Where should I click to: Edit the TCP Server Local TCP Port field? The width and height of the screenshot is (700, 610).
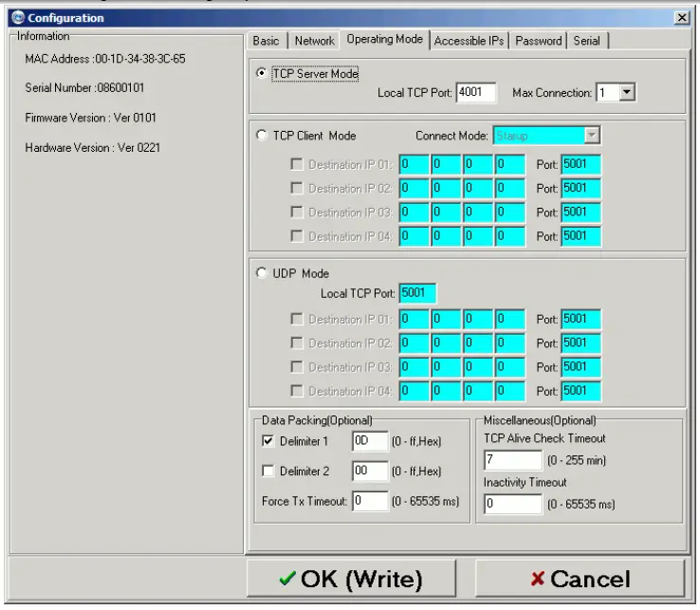point(476,92)
